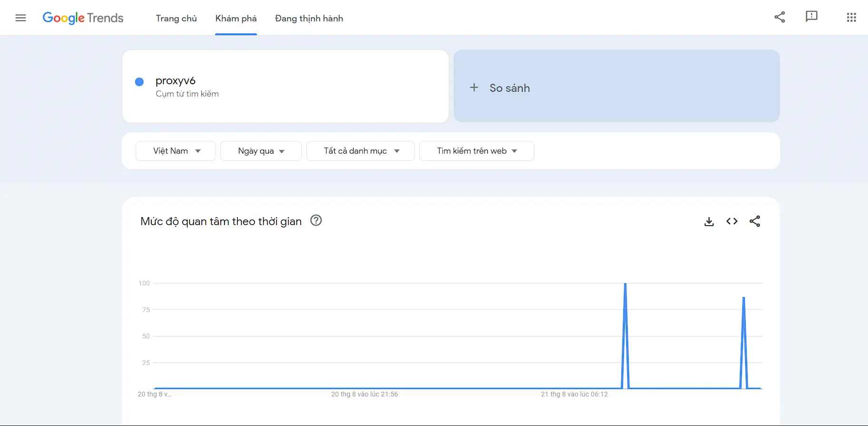The image size is (868, 426).
Task: Click the truncated 20 thg 8 v... axis label
Action: 155,394
